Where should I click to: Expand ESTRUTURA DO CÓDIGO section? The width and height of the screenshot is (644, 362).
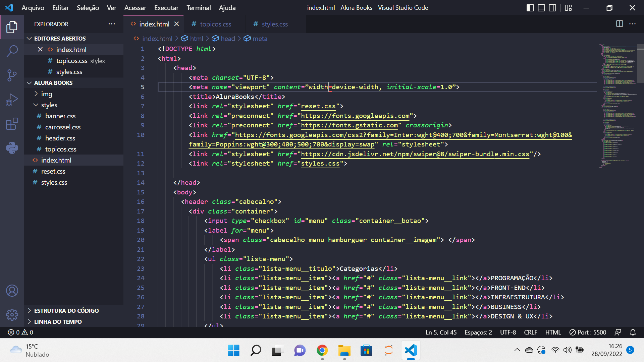click(x=74, y=311)
